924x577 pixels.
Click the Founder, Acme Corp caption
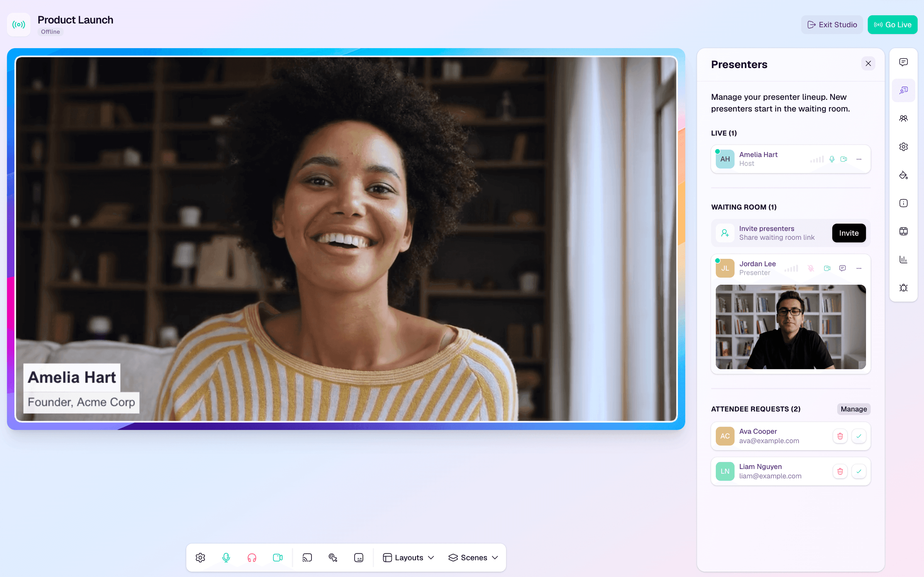[x=81, y=402]
